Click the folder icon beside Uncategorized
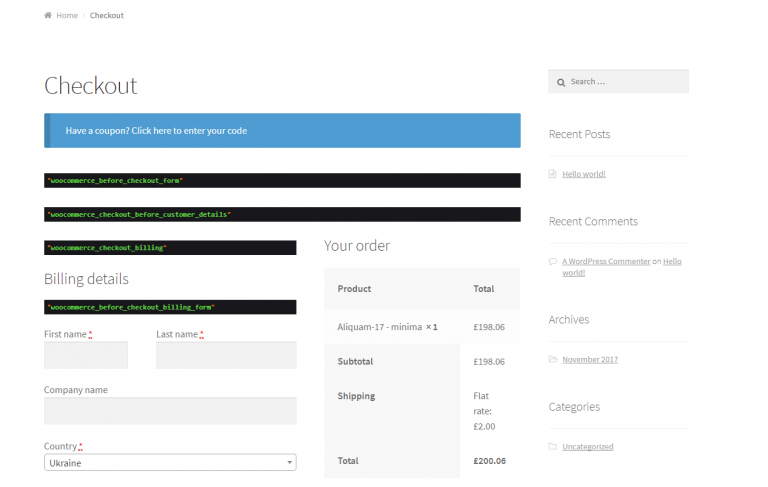The width and height of the screenshot is (768, 487). pos(553,446)
